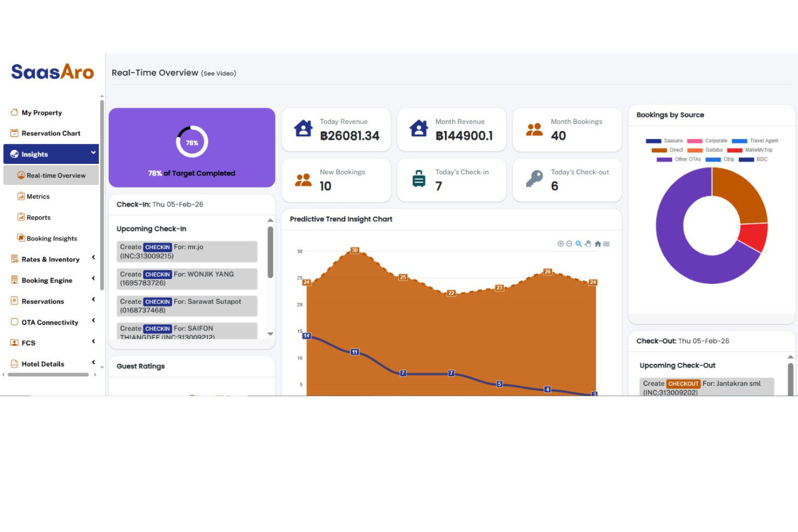Click CHECKIN button for mr.jo
Image resolution: width=798 pixels, height=532 pixels.
(157, 247)
